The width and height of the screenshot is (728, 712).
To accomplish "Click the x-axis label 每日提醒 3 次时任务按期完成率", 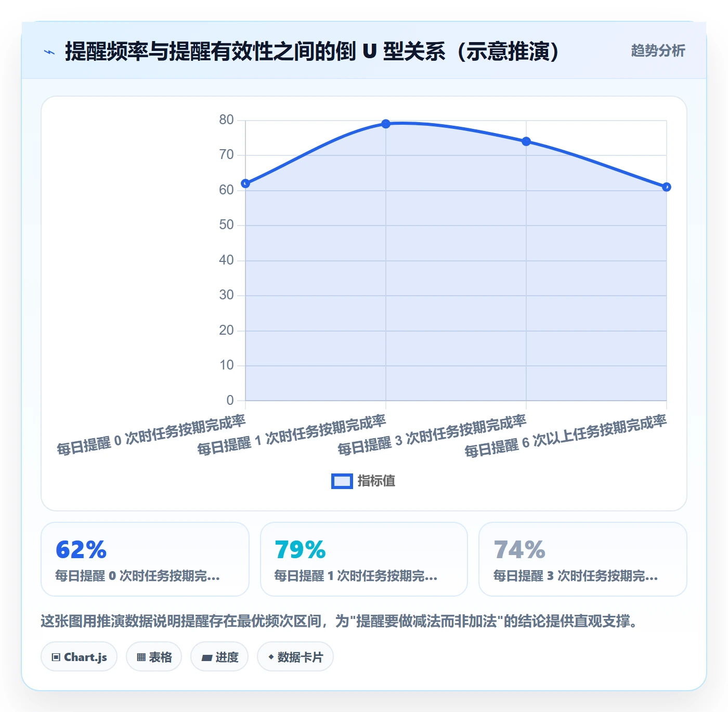I will (432, 435).
